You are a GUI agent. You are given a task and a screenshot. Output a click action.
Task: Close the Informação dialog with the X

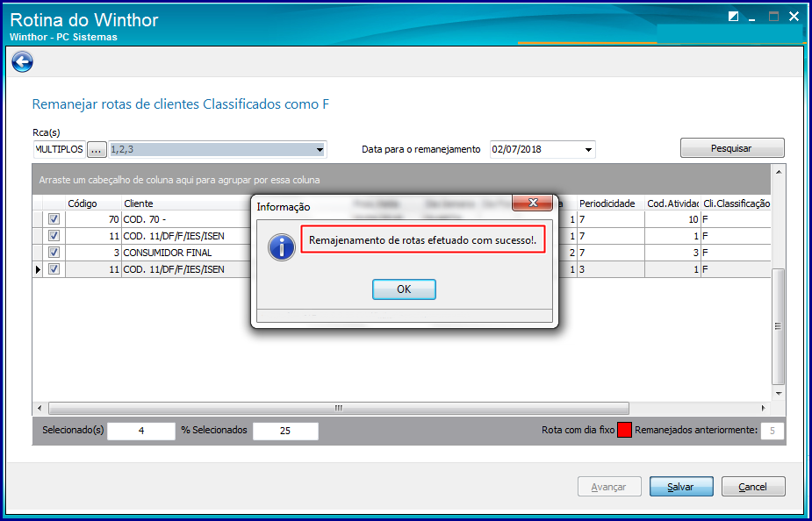(532, 203)
